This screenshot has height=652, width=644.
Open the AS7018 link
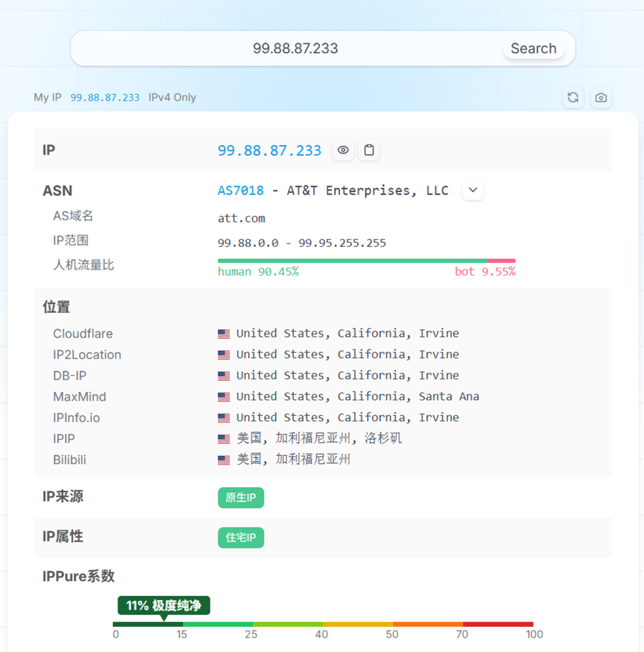[x=241, y=190]
